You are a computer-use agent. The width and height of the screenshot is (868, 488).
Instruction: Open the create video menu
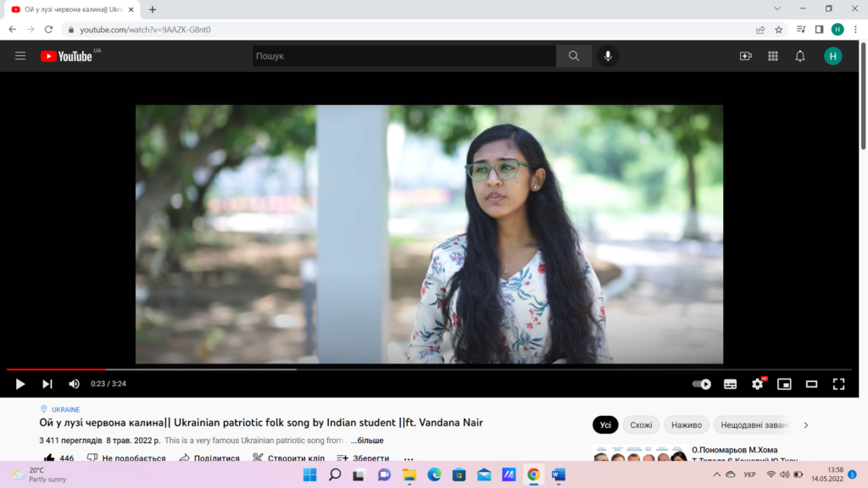click(x=746, y=56)
